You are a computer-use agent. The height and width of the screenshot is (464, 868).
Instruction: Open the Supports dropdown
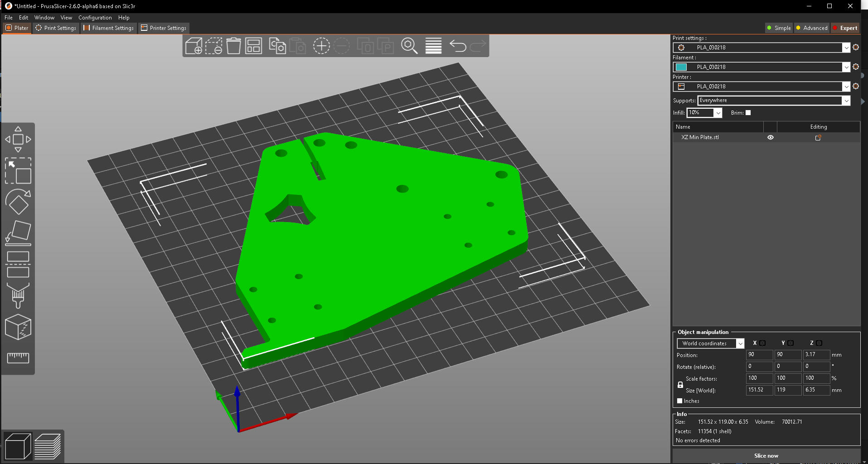coord(774,101)
